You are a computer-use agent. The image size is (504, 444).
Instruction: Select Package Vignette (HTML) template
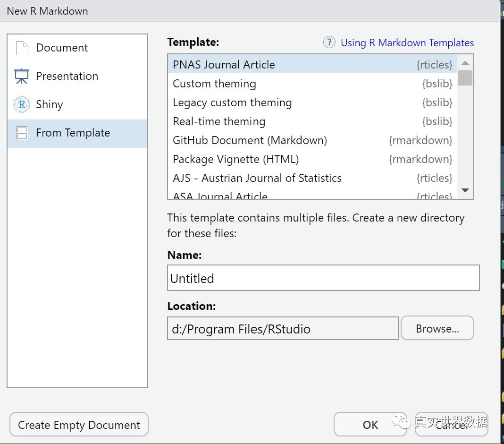[x=235, y=159]
